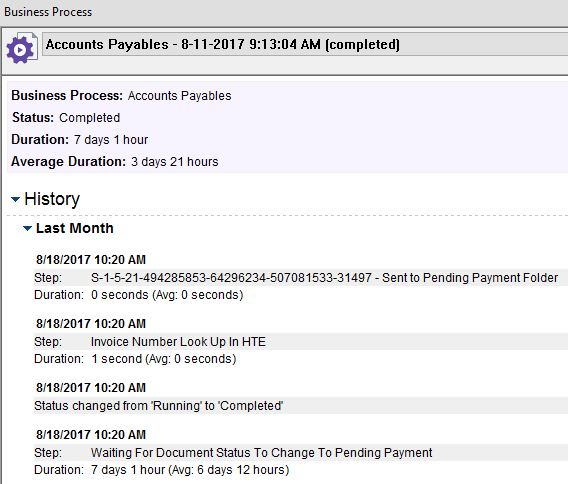Image resolution: width=568 pixels, height=484 pixels.
Task: Click the last 8/18/2017 10:20 AM timestamp
Action: [x=91, y=435]
